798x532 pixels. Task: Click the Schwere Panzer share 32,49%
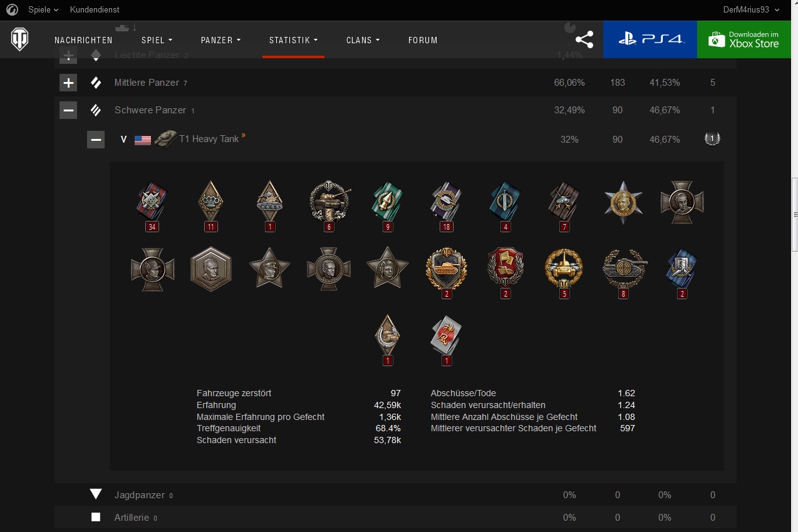click(569, 110)
